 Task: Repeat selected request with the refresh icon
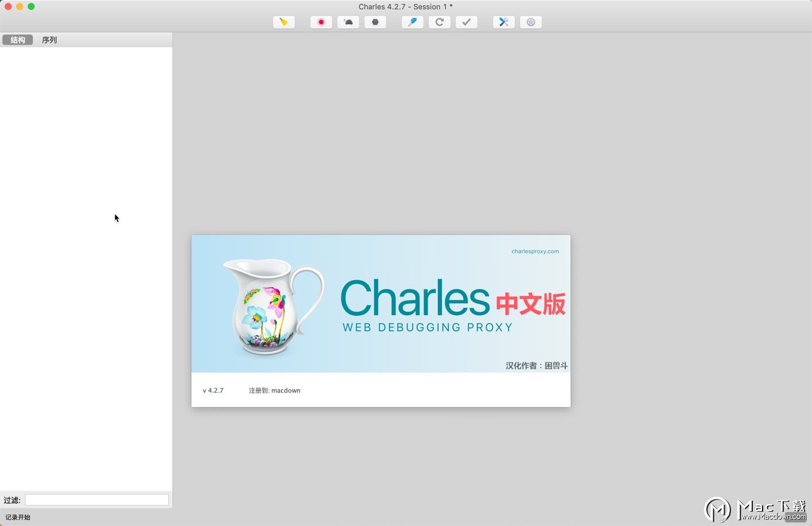tap(440, 22)
